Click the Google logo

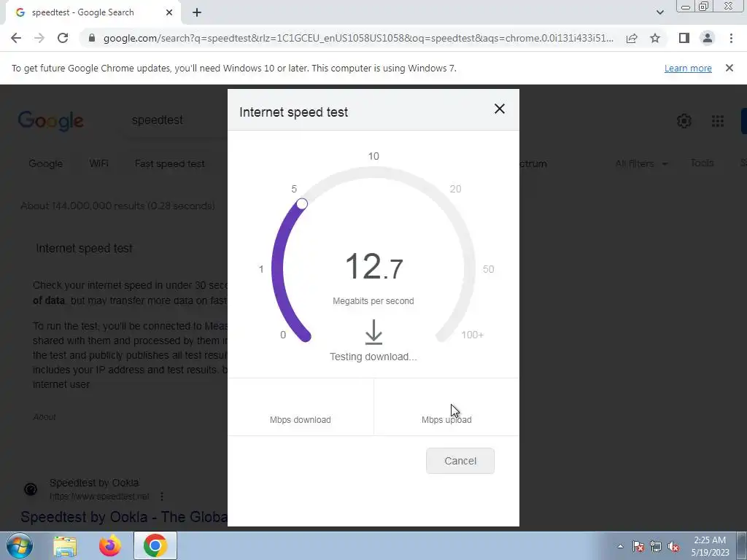pyautogui.click(x=51, y=121)
